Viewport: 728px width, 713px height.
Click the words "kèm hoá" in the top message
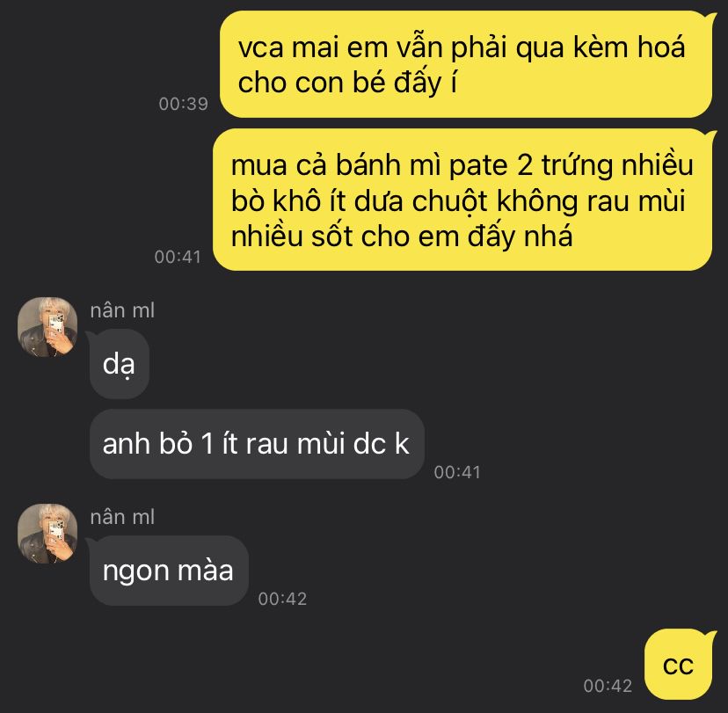[x=630, y=47]
